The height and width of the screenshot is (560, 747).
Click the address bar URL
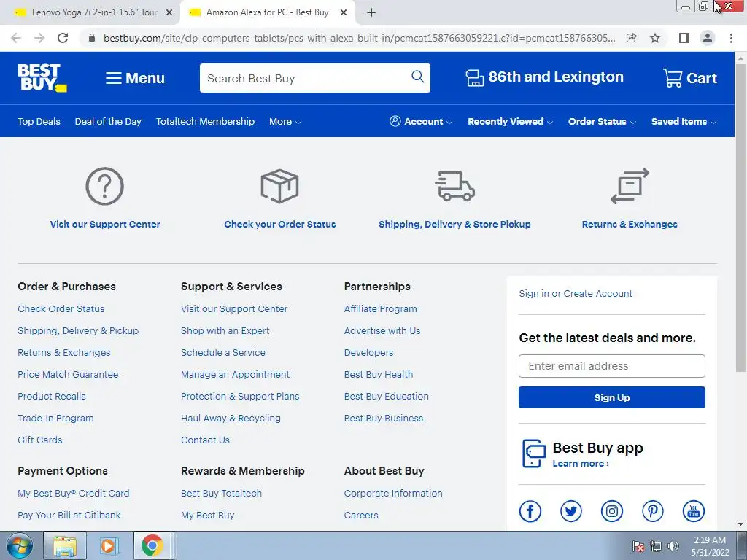(x=359, y=38)
